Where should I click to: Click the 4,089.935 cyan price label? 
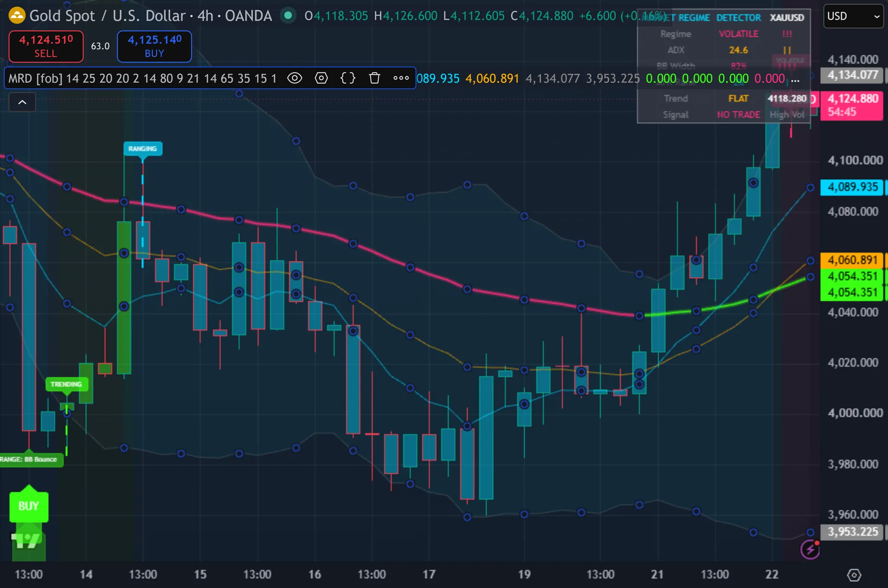(x=852, y=187)
